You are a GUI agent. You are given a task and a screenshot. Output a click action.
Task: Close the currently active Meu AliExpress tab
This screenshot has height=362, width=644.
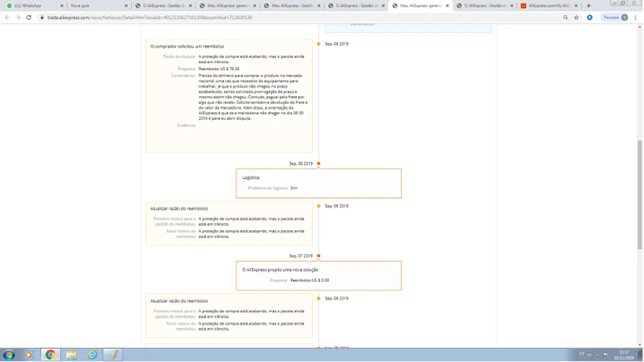[x=448, y=6]
